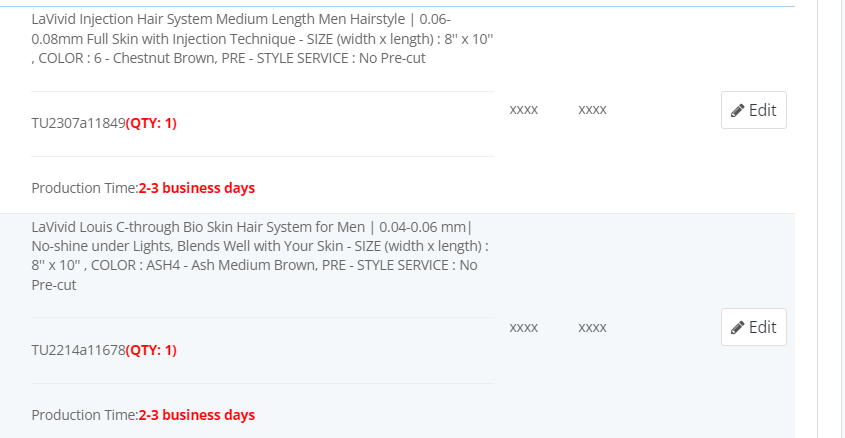Click the red QTY: 1 beside TU2307a11849
The width and height of the screenshot is (845, 438).
click(151, 123)
